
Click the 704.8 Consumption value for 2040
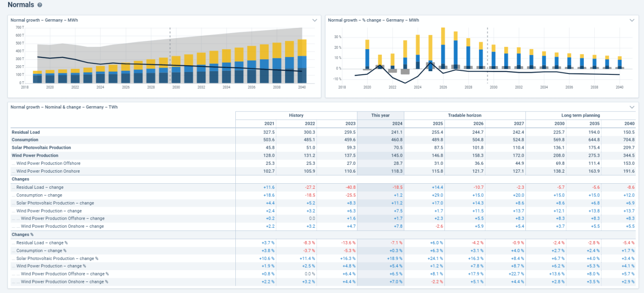[629, 140]
